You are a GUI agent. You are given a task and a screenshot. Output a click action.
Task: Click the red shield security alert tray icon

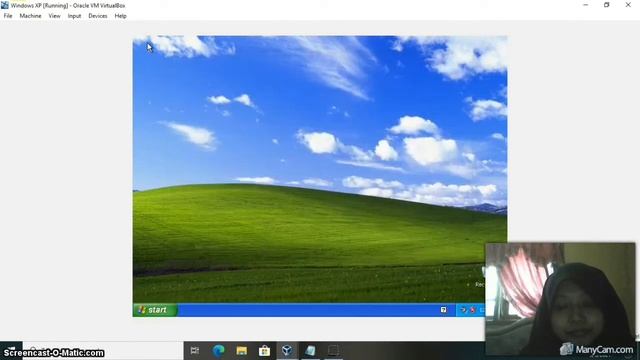473,310
